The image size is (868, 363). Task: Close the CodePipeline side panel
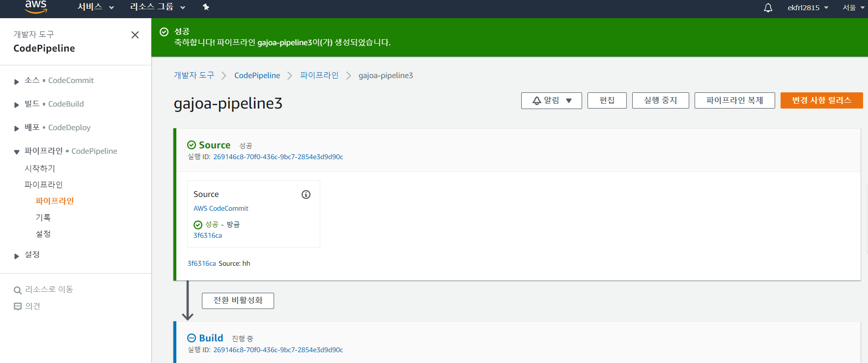tap(135, 35)
